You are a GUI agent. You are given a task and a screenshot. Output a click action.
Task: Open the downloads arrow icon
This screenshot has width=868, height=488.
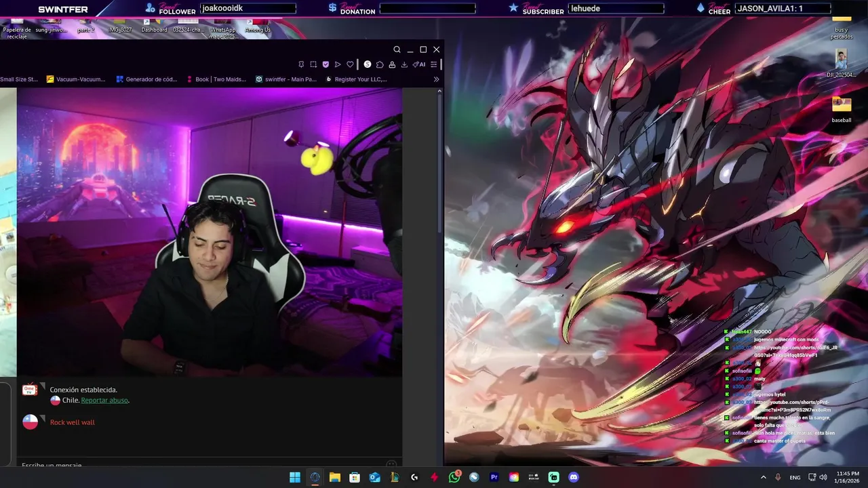click(x=404, y=64)
